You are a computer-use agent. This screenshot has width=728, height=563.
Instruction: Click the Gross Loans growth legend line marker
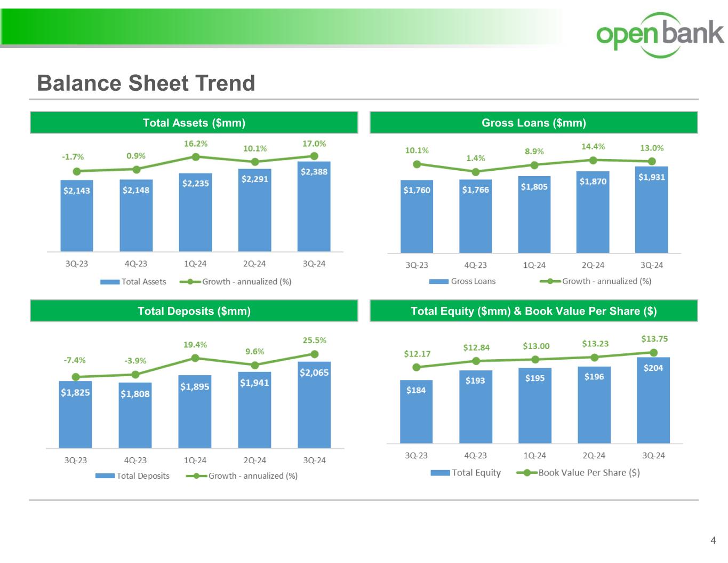coord(550,281)
